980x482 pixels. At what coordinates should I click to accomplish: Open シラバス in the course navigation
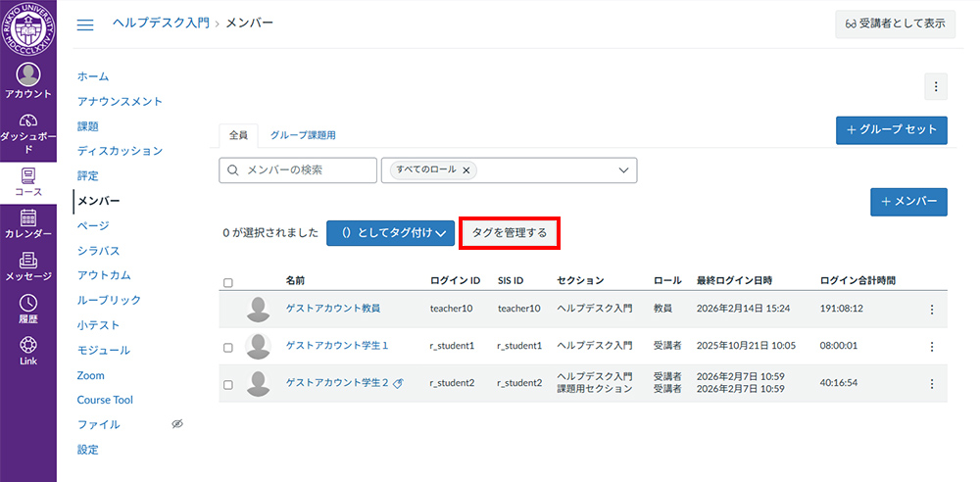pyautogui.click(x=98, y=251)
